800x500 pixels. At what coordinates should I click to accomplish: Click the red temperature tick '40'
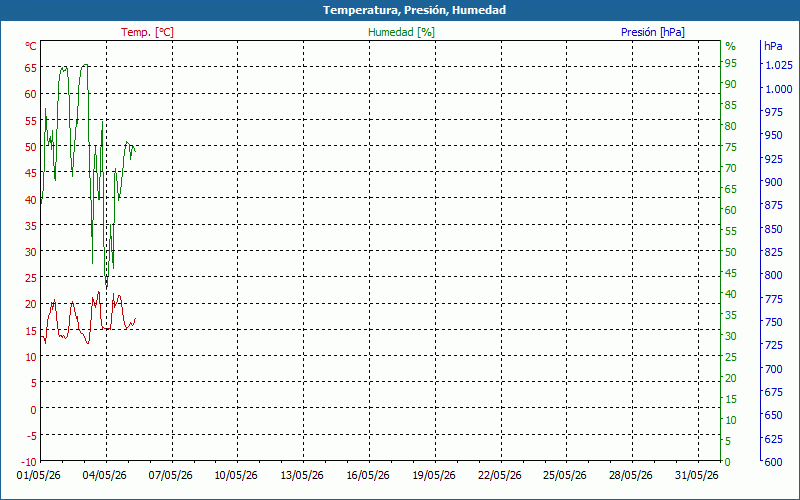(x=31, y=199)
